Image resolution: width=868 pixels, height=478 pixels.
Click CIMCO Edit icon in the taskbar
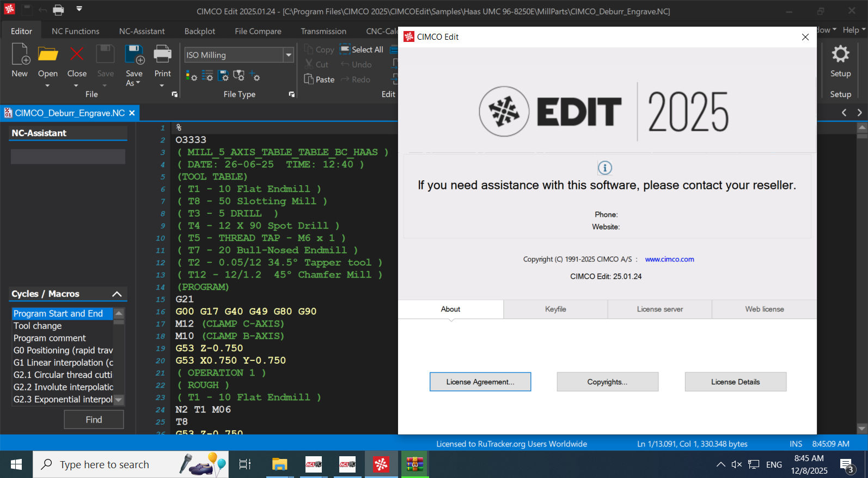(381, 464)
